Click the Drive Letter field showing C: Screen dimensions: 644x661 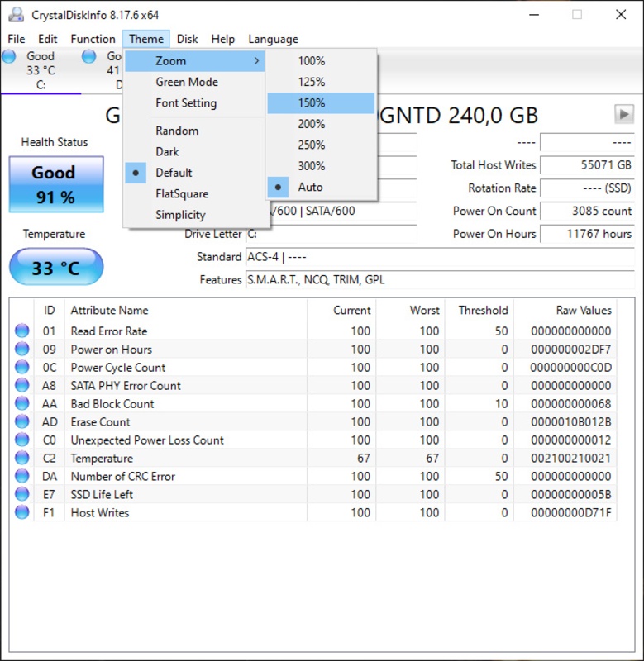pyautogui.click(x=331, y=234)
